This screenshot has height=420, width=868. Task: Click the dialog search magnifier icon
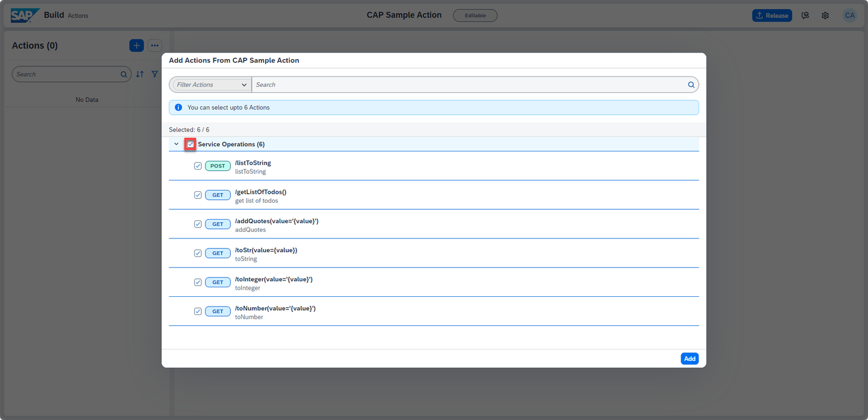pos(691,84)
